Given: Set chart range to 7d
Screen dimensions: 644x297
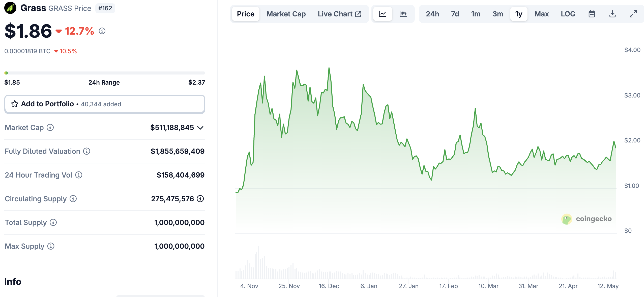Looking at the screenshot, I should click(455, 14).
